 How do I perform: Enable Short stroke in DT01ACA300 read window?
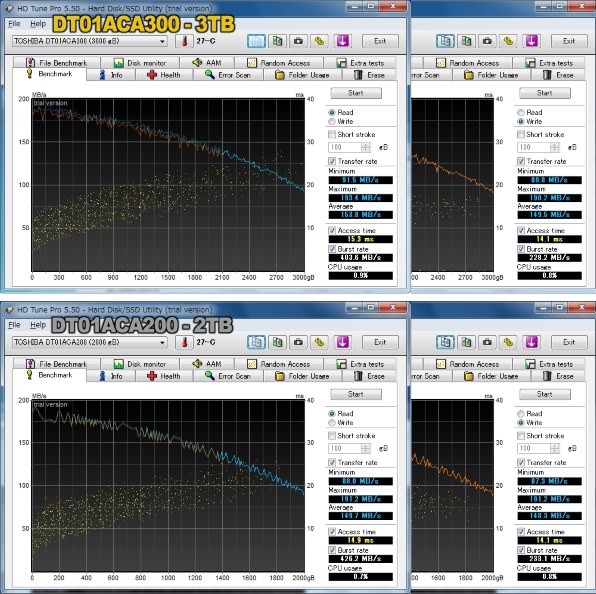[332, 135]
